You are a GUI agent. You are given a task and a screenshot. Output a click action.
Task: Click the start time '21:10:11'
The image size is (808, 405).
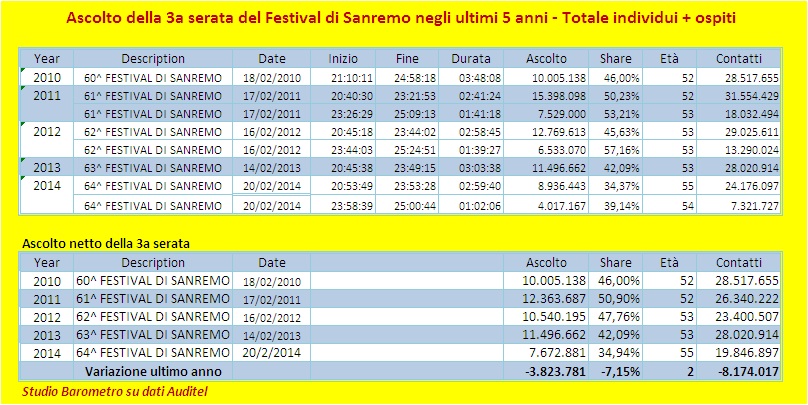point(352,79)
